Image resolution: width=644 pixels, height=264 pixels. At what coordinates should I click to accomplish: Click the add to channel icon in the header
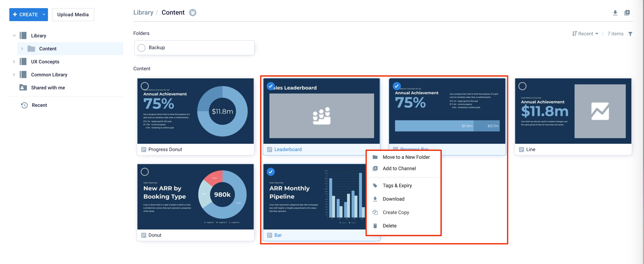[627, 13]
